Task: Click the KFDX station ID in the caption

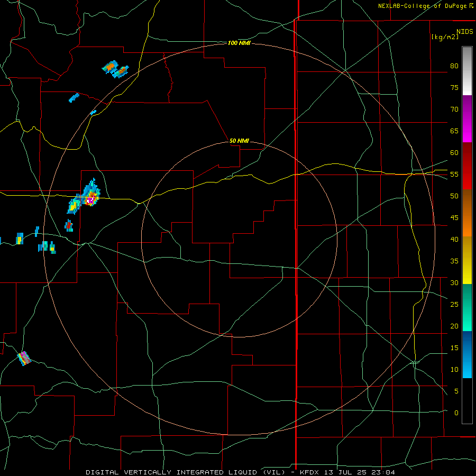Action: pyautogui.click(x=310, y=472)
